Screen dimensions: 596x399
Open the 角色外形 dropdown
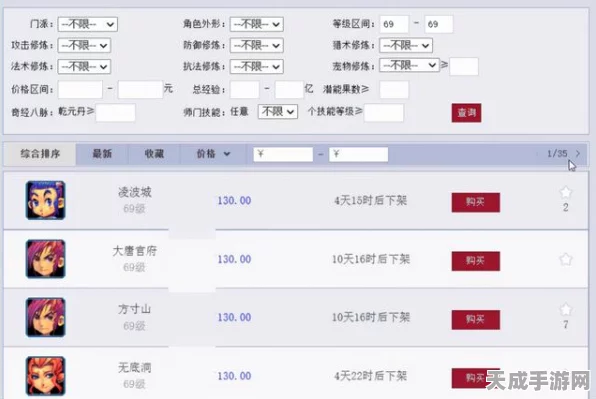click(x=257, y=24)
